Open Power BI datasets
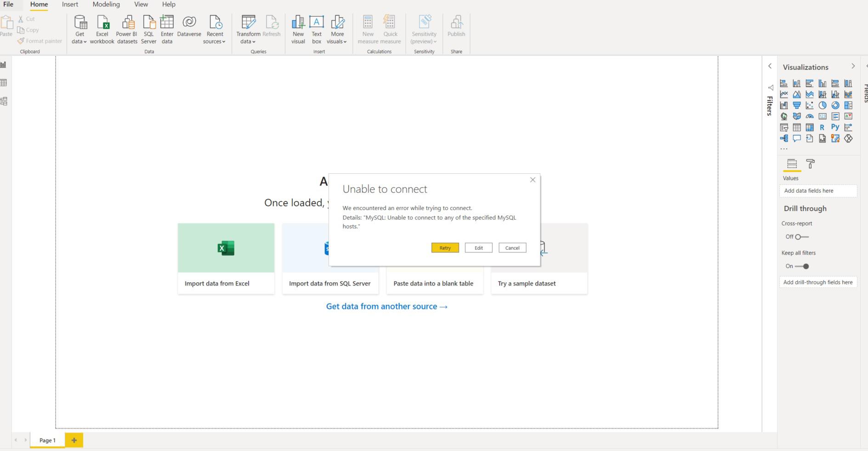Image resolution: width=868 pixels, height=451 pixels. click(127, 29)
